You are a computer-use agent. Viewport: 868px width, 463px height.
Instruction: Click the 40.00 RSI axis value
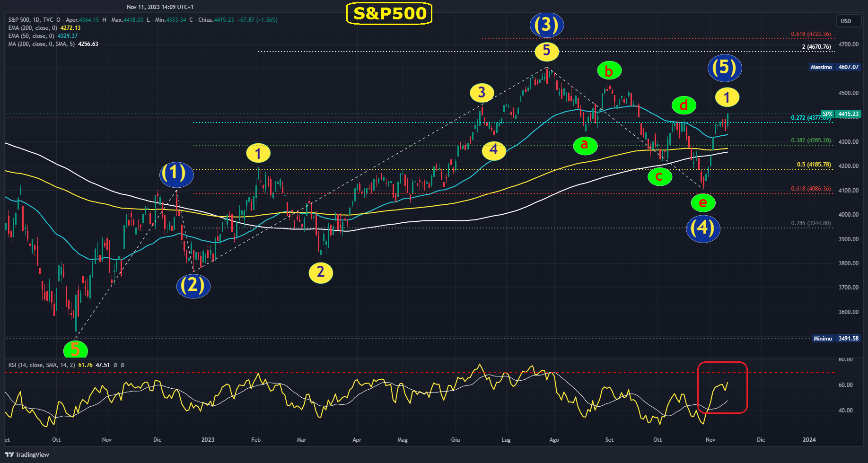tap(846, 411)
